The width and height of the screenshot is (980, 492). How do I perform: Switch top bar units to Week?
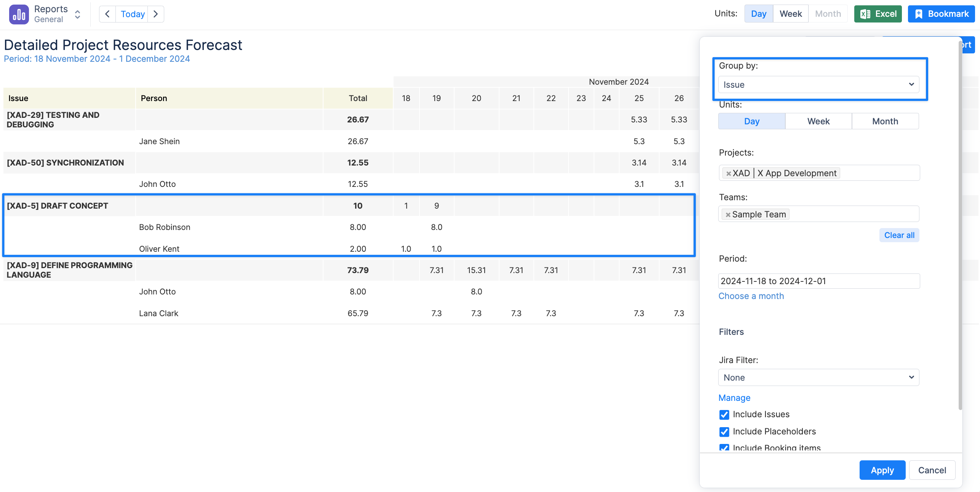[x=790, y=14]
